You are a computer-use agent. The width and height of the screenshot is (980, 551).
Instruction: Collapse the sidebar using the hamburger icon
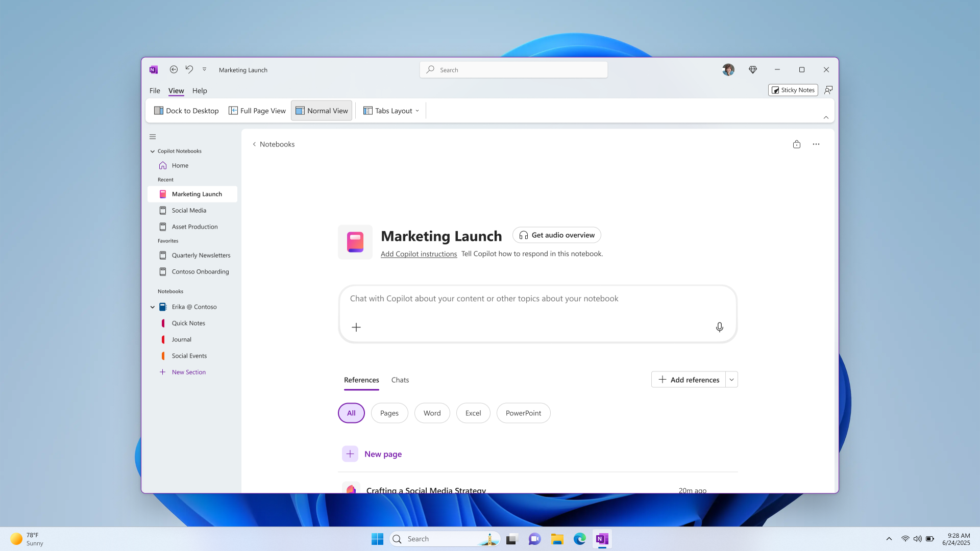152,137
